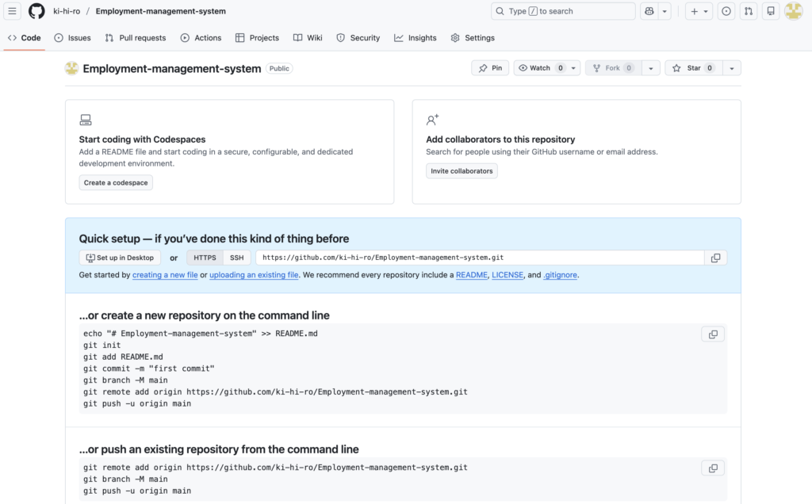
Task: Click the Type to search field
Action: [563, 11]
